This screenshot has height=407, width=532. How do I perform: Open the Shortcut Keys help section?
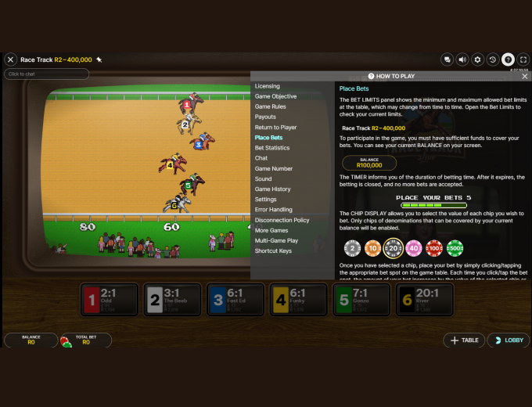(x=273, y=251)
